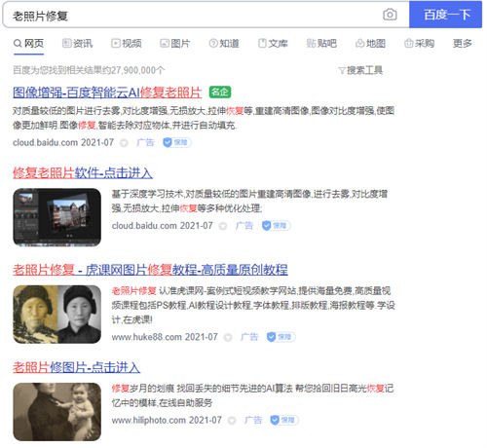Image resolution: width=487 pixels, height=448 pixels.
Task: Click the software screenshot thumbnail
Action: click(57, 217)
